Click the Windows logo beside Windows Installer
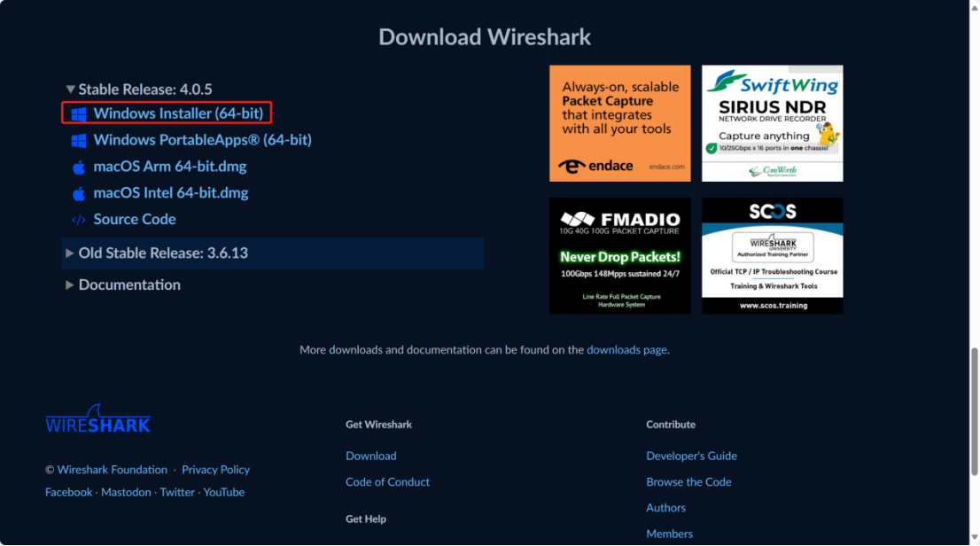The image size is (980, 546). [x=79, y=113]
